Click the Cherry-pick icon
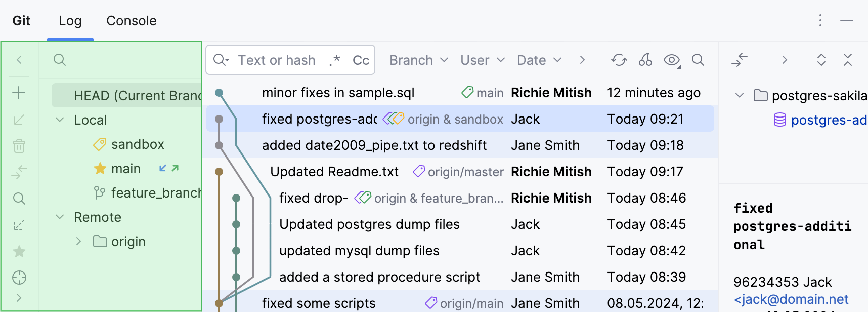Image resolution: width=868 pixels, height=312 pixels. coord(645,60)
